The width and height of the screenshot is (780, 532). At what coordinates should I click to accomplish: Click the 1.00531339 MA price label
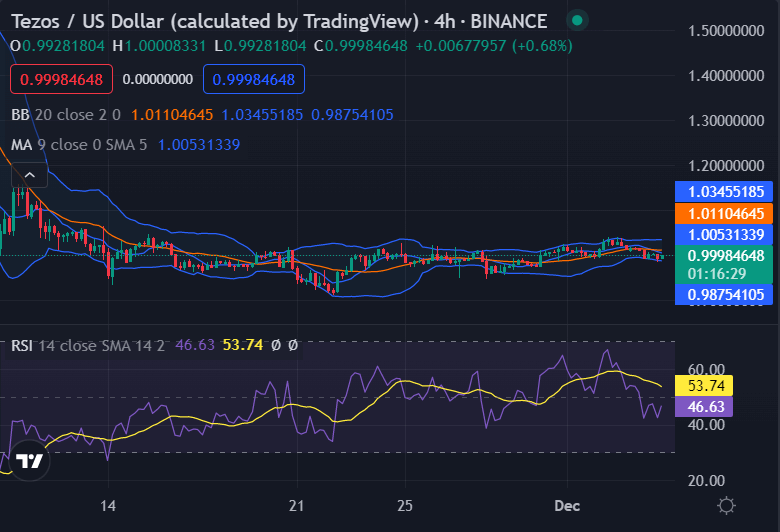724,234
